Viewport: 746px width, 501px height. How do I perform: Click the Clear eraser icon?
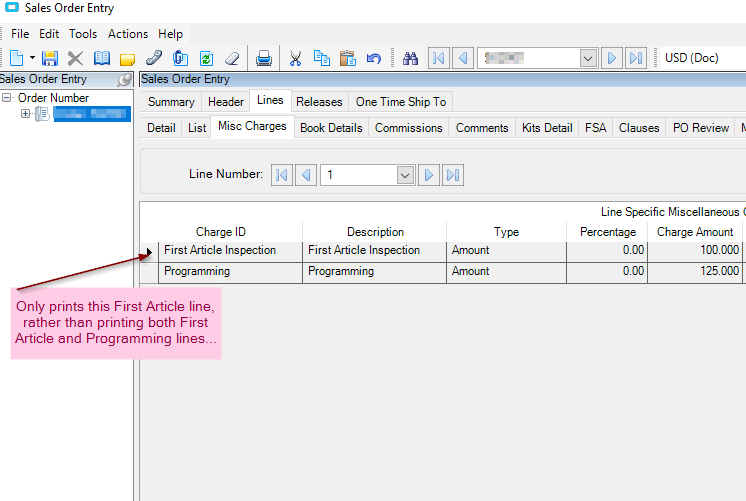click(232, 59)
